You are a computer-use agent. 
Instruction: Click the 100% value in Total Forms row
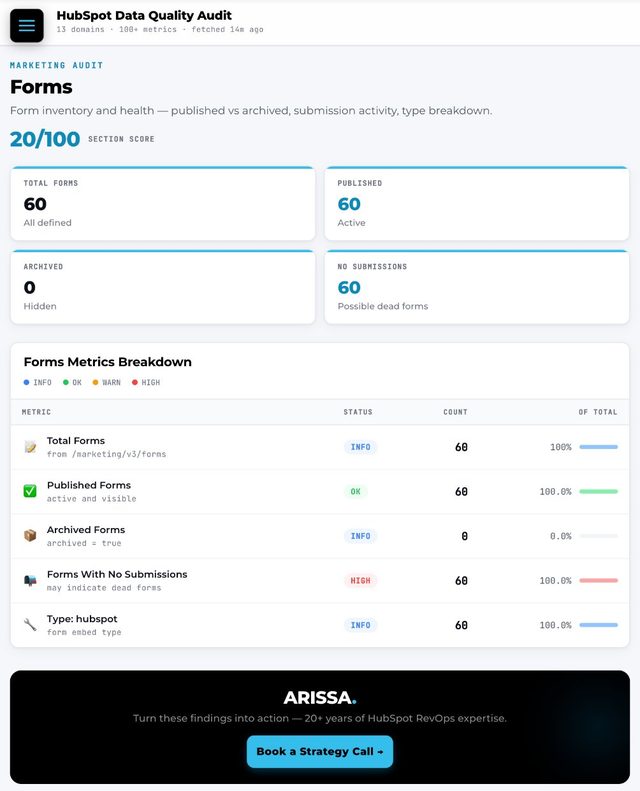(x=560, y=447)
